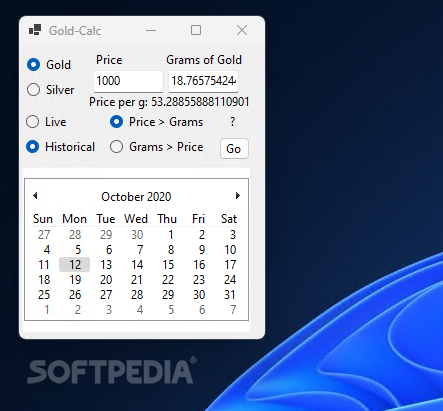Pick October 11 on the calendar

(44, 265)
